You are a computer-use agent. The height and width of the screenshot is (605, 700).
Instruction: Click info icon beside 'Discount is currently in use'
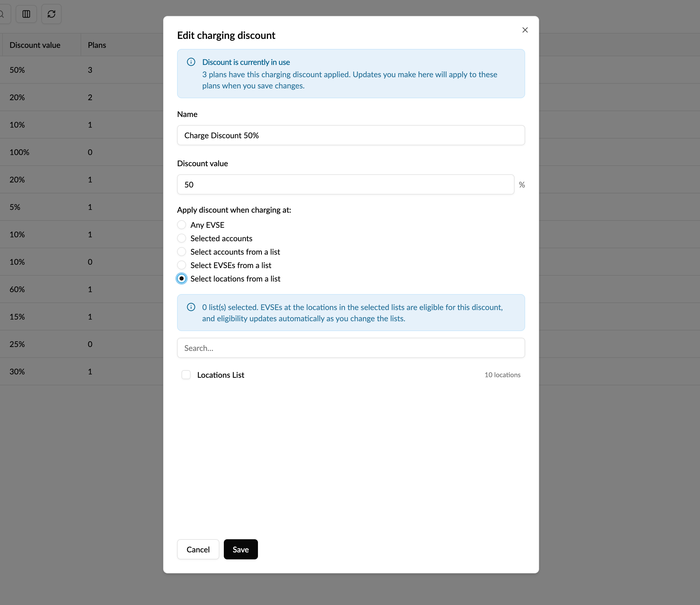(191, 62)
